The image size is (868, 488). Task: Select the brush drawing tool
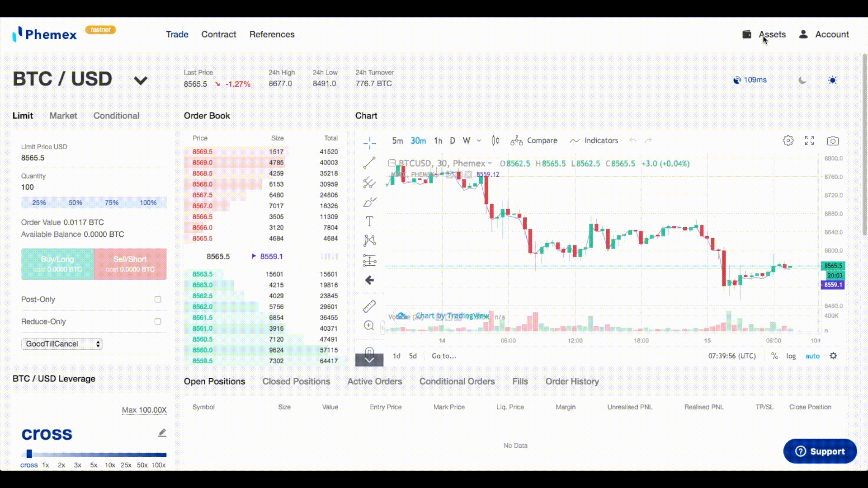(369, 202)
